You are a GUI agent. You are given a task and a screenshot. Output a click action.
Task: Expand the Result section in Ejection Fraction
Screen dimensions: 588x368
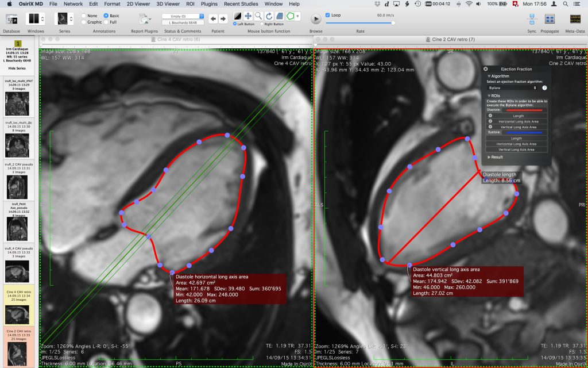(489, 156)
